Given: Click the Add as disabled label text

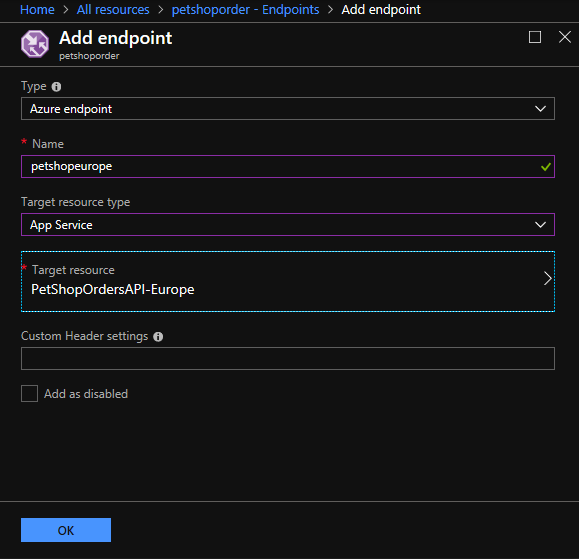Looking at the screenshot, I should coord(86,394).
